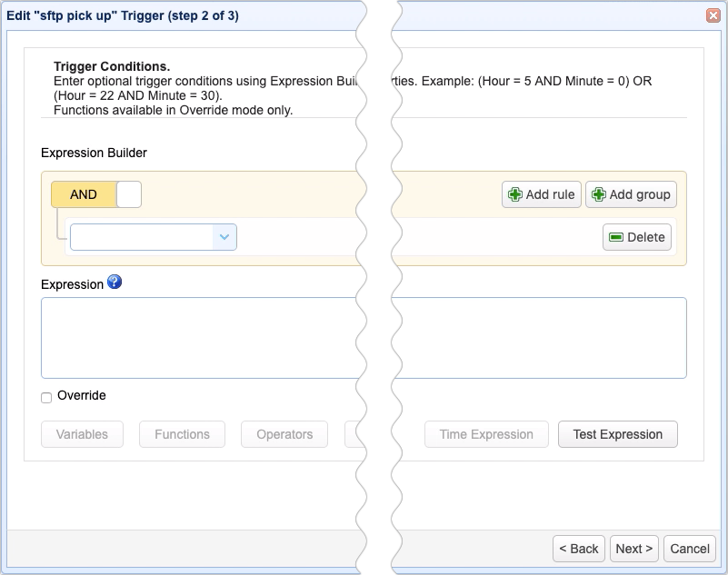Screen dimensions: 728x575
Task: Click the Functions button
Action: (182, 434)
